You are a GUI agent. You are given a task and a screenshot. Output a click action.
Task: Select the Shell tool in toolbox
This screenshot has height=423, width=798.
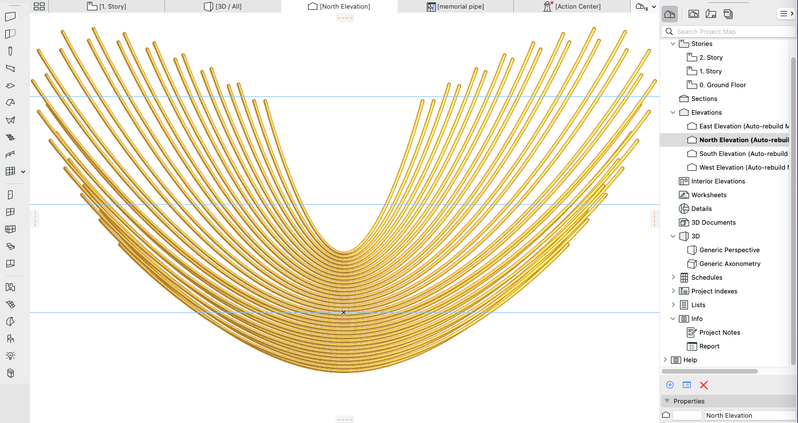[10, 120]
